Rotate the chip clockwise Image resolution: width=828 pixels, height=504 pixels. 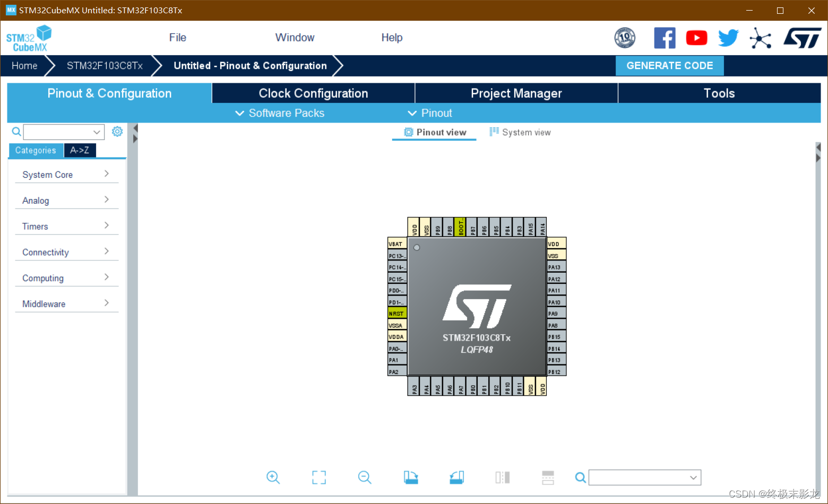click(x=410, y=477)
